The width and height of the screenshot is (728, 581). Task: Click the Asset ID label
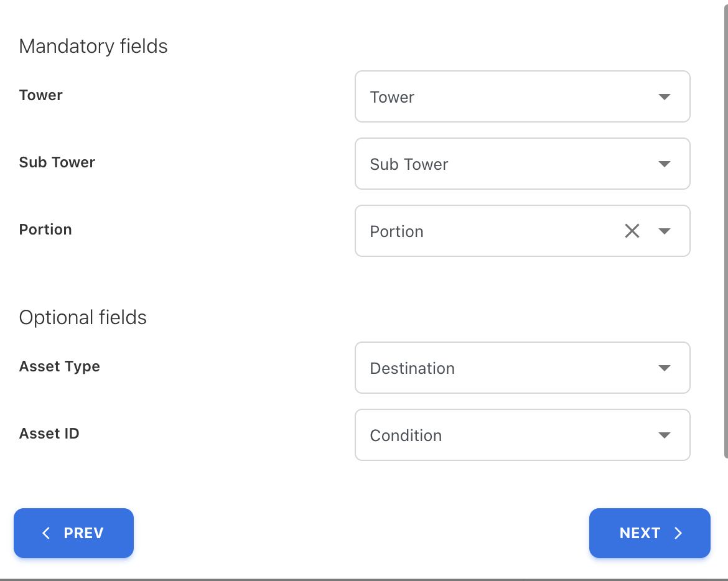(49, 434)
